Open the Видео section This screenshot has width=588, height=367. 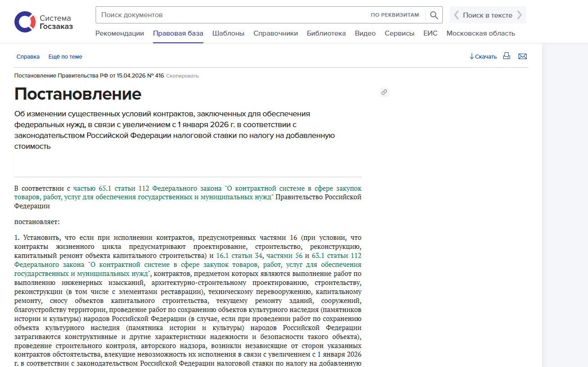click(365, 33)
